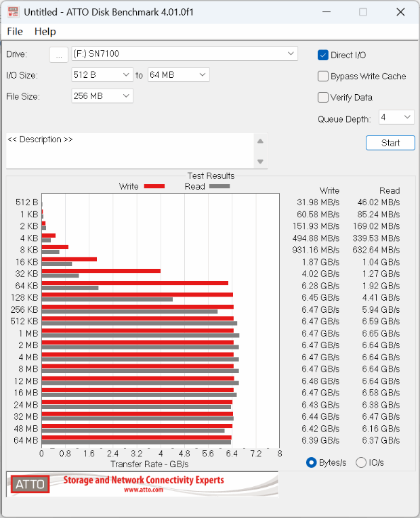Click the 46.02 MB/s read value
Viewport: 420px width, 518px height.
[x=379, y=202]
